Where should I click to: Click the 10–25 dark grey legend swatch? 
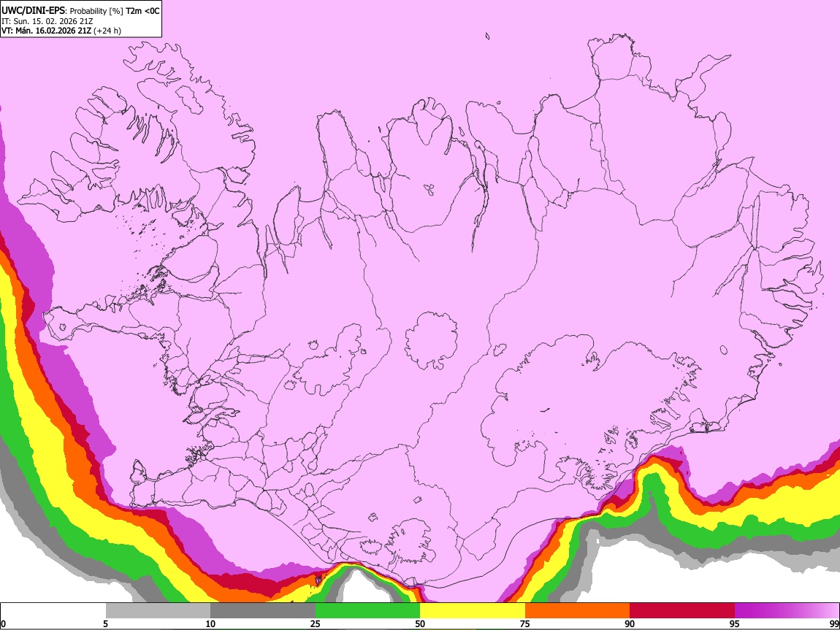point(263,610)
